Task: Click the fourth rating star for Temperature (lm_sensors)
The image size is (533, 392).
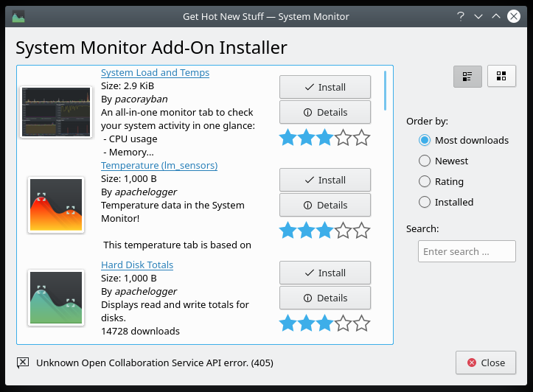Action: (343, 231)
